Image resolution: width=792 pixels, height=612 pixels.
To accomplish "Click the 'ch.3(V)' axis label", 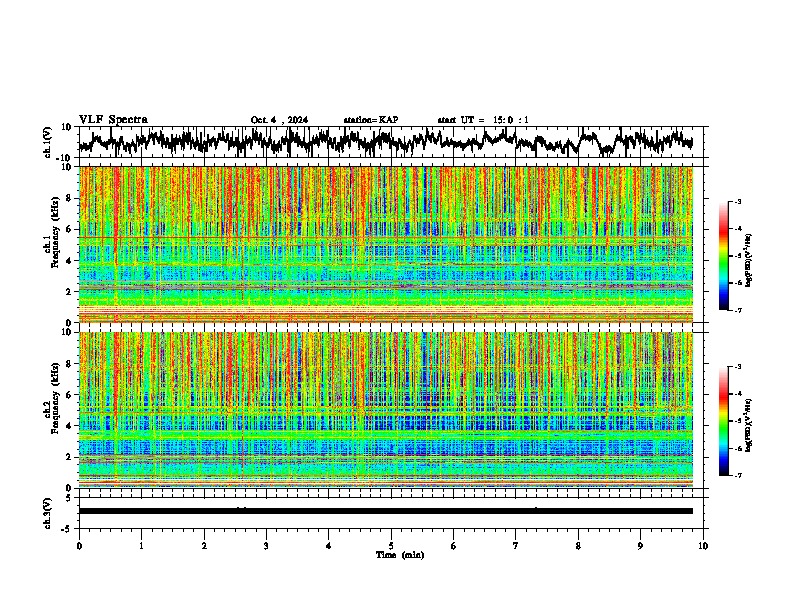I will click(48, 514).
